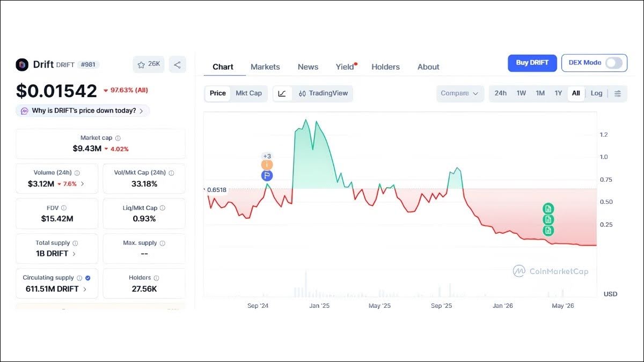Set chart range to 1M
The height and width of the screenshot is (362, 644).
540,93
